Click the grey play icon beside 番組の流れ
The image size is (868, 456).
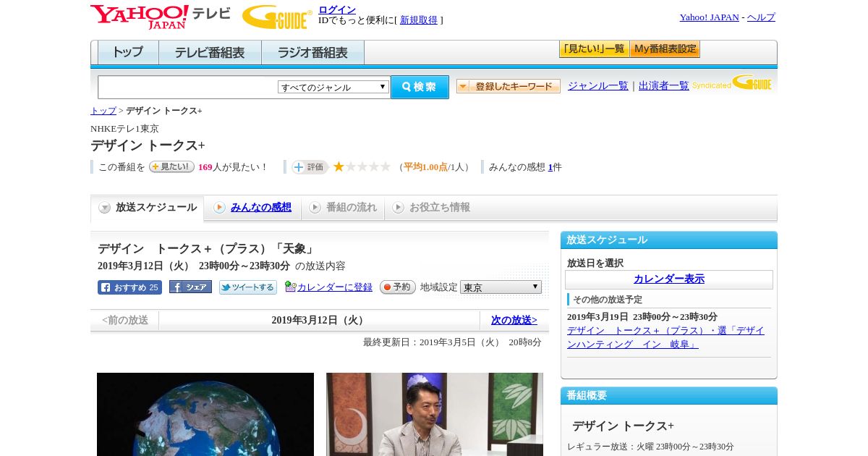(315, 208)
